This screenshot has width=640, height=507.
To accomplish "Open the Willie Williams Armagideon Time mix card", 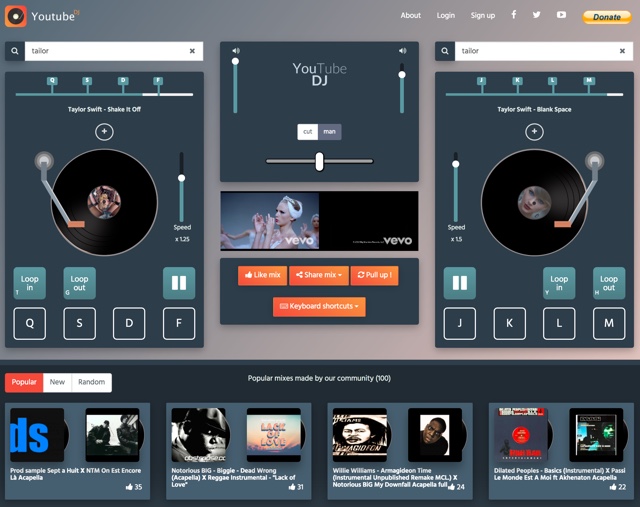I will coord(400,451).
